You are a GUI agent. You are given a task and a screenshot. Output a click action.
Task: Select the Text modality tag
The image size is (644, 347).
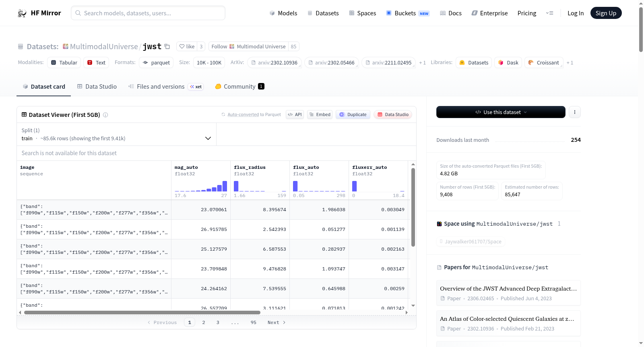pos(96,62)
